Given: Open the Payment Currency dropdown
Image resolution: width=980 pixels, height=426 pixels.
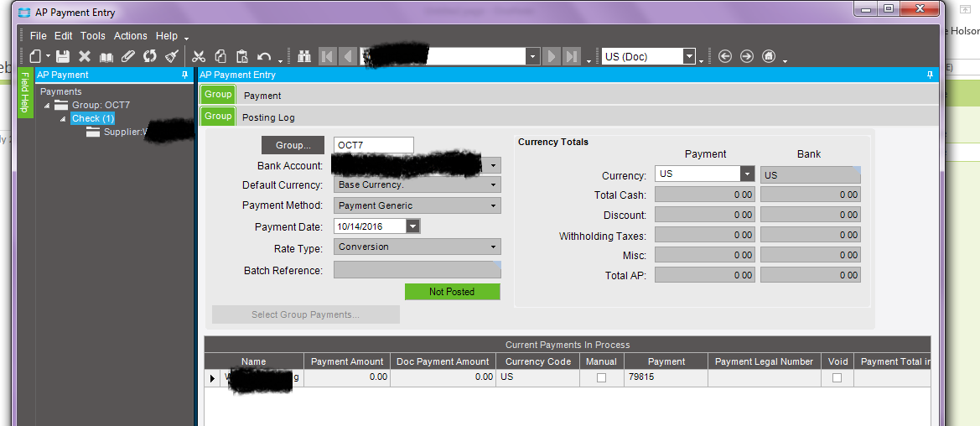Looking at the screenshot, I should coord(748,174).
